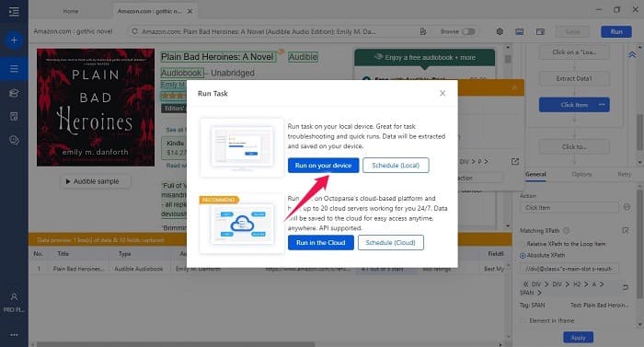This screenshot has width=644, height=347.
Task: Click Schedule (Cloud) button
Action: (391, 243)
